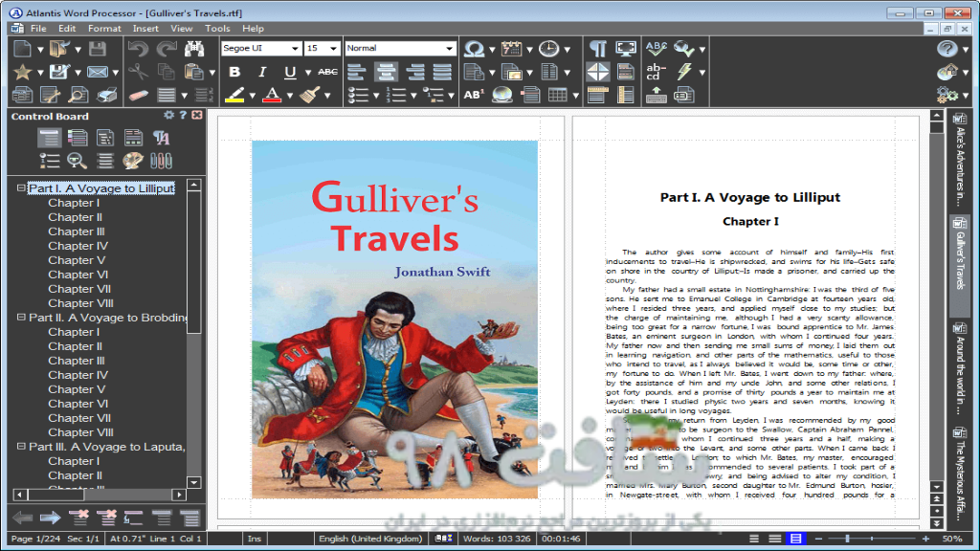Screen dimensions: 980x551
Task: Click the print preview magnifier icon
Action: (78, 95)
